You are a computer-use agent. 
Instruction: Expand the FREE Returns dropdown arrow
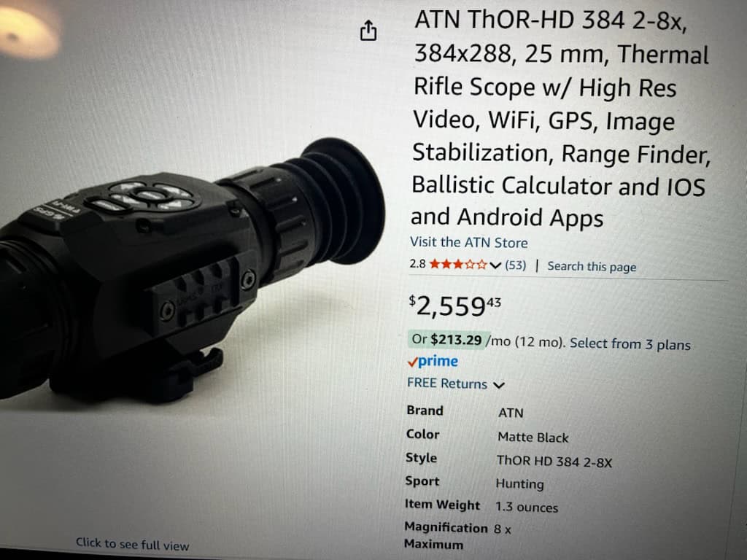[x=499, y=385]
